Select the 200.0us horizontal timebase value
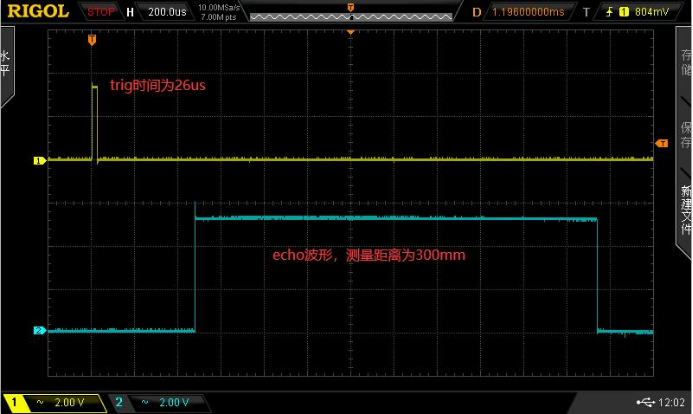Screen dimensions: 693x414 tap(167, 12)
